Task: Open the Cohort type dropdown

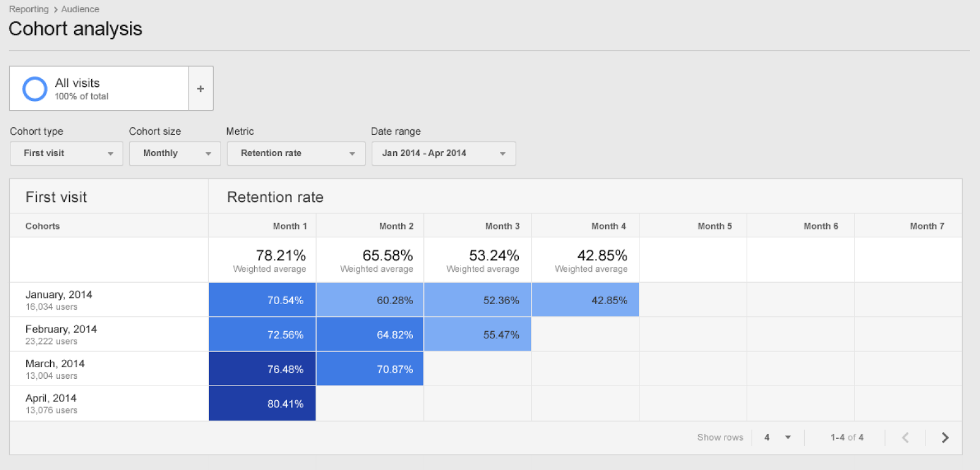Action: [x=66, y=154]
